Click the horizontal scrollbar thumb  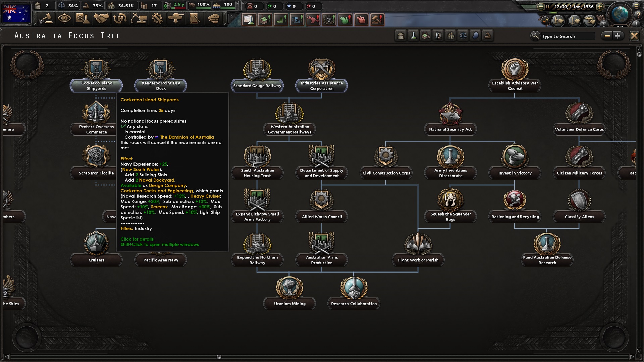tap(219, 357)
